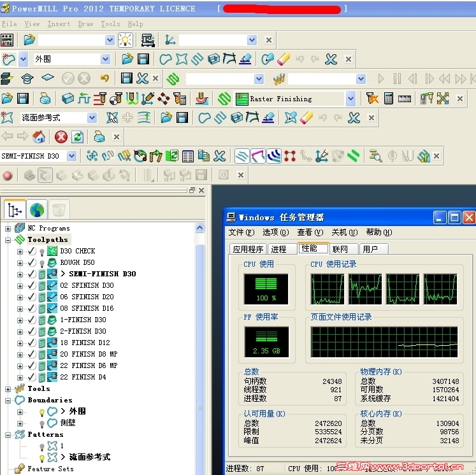The width and height of the screenshot is (476, 475).
Task: Open 查看(V) menu in Task Manager
Action: click(x=310, y=232)
